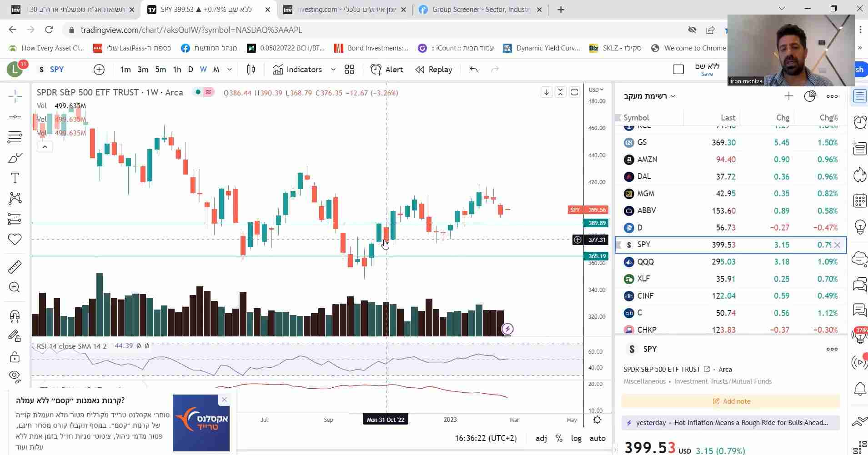Screen dimensions: 868x455
Task: Select the brush drawing tool
Action: [15, 158]
